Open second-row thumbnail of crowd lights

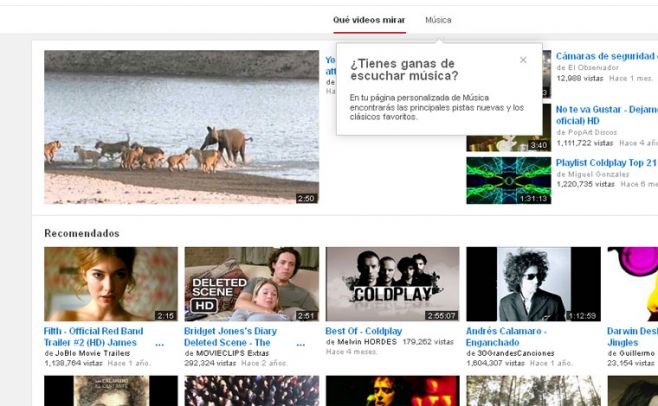pos(252,391)
